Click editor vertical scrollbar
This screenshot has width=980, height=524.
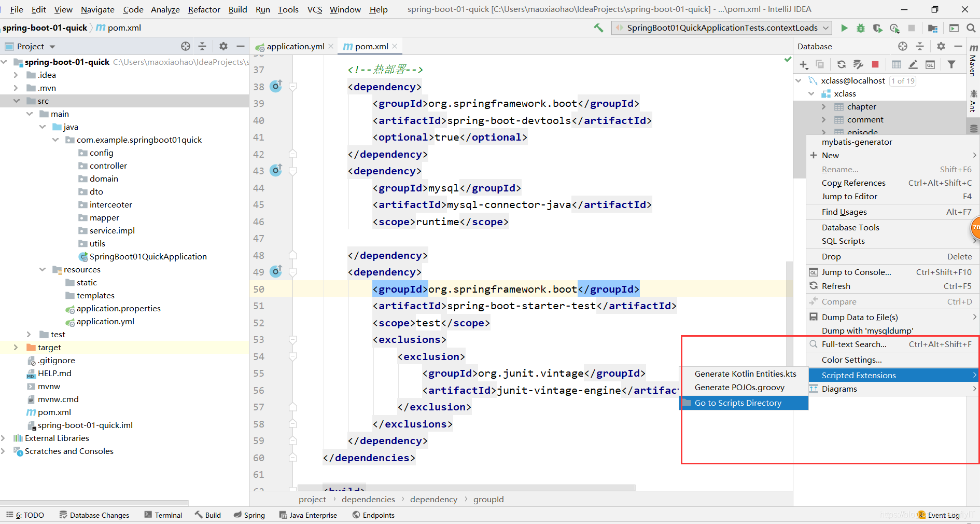click(789, 313)
